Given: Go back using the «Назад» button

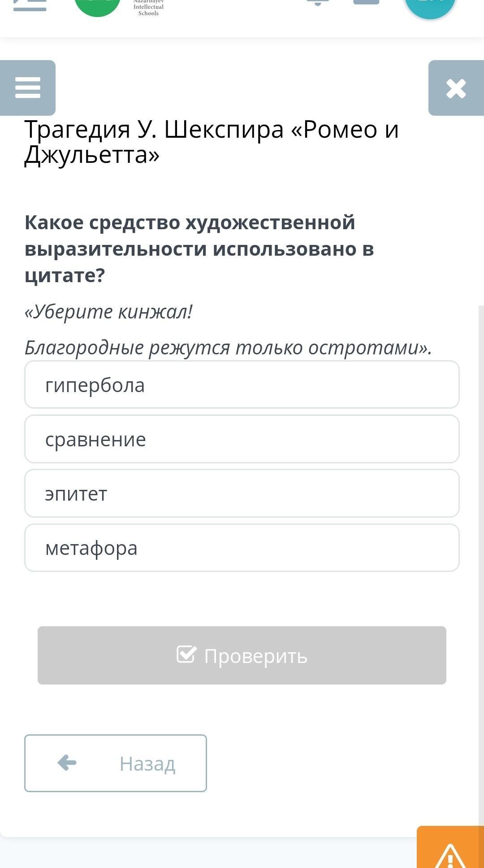Looking at the screenshot, I should point(116,763).
